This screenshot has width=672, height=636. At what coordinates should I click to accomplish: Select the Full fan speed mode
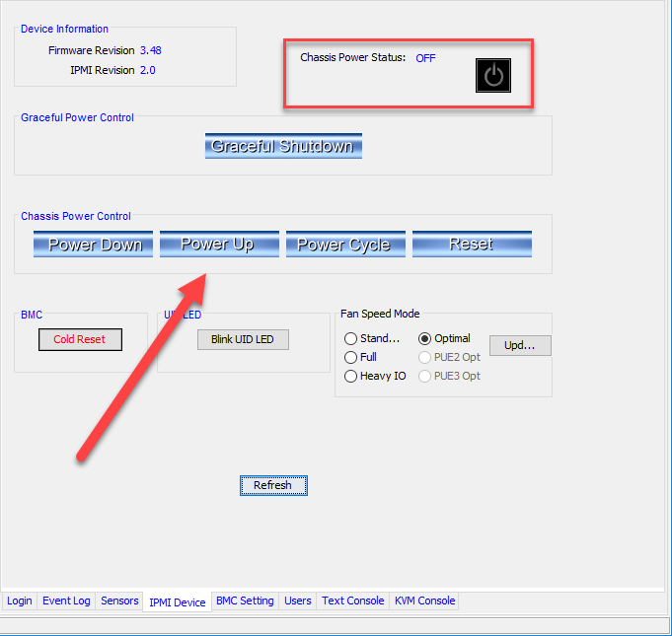[x=360, y=357]
